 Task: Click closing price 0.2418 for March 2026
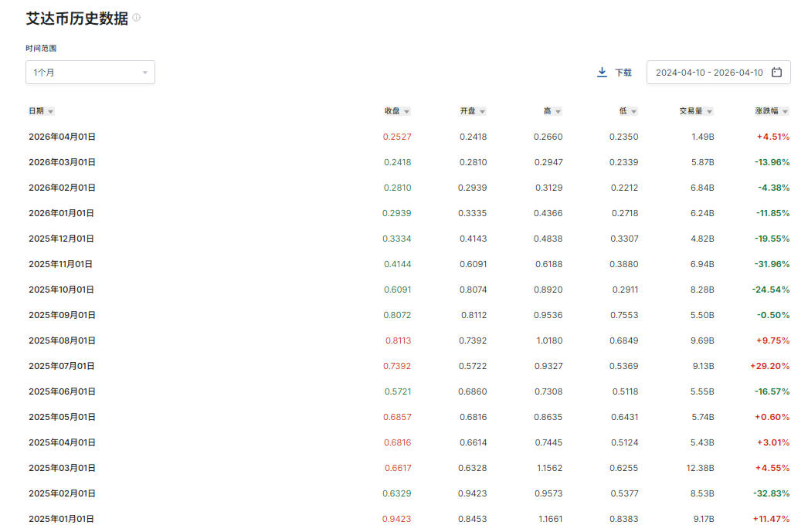397,162
